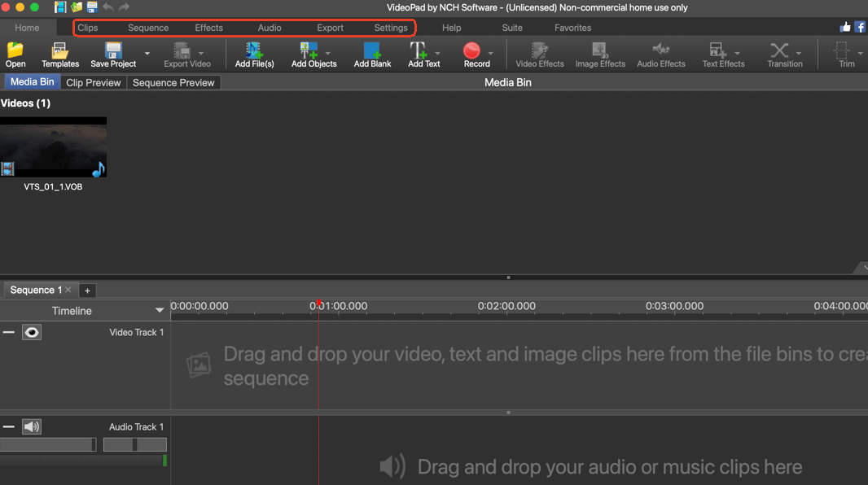This screenshot has height=485, width=868.
Task: Open the Timeline view dropdown
Action: 160,310
